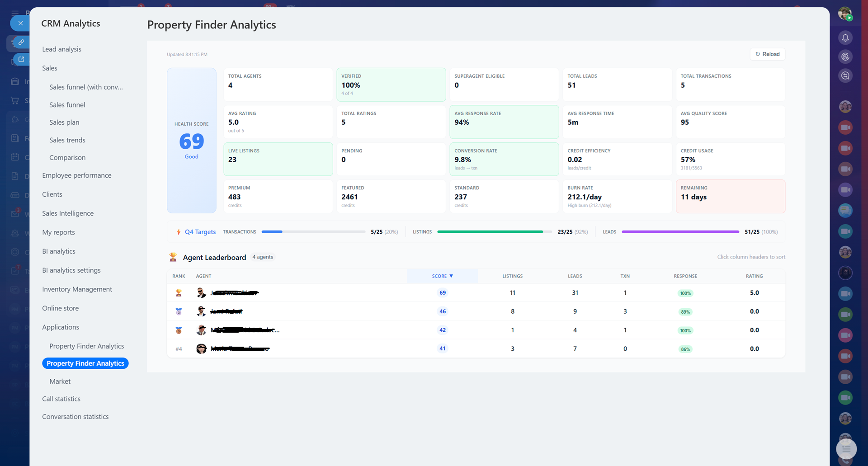Screen dimensions: 868x466
Task: Close the CRM Analytics slider panel
Action: 20,23
